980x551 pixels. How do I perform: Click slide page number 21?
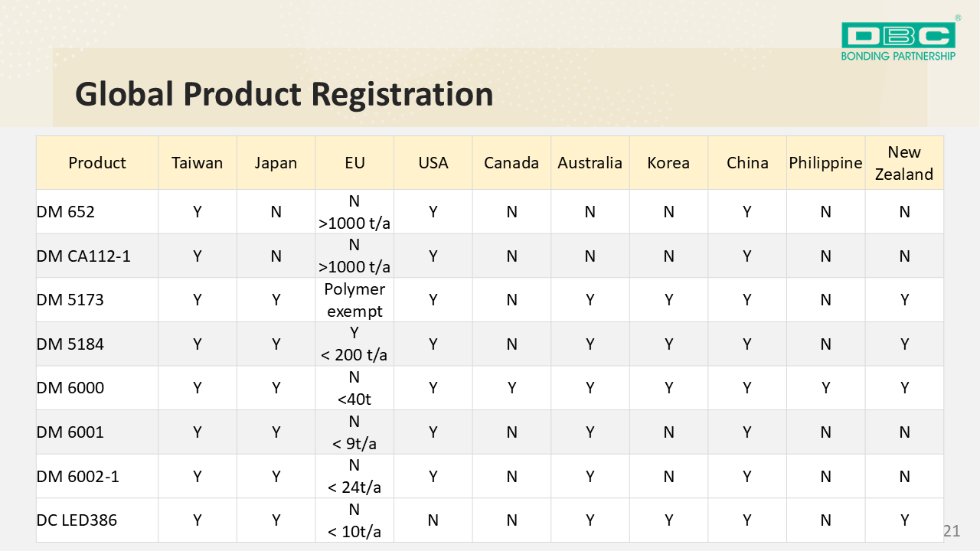coord(951,531)
